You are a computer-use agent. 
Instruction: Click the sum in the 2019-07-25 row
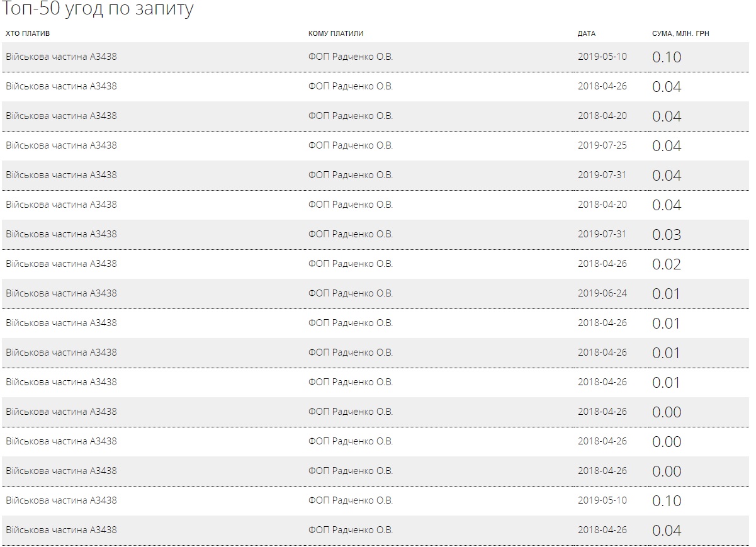[x=667, y=146]
